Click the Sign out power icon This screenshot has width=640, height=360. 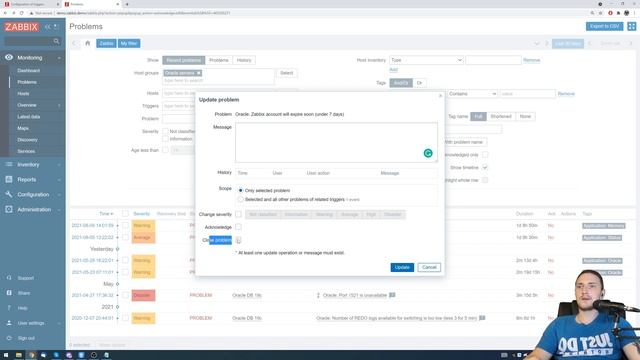click(9, 338)
